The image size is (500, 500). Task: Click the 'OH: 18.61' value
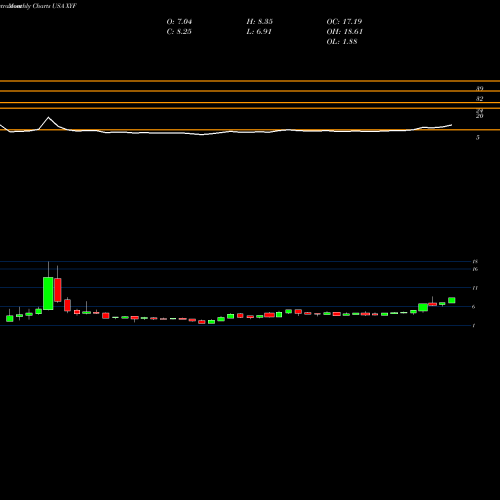coord(345,32)
